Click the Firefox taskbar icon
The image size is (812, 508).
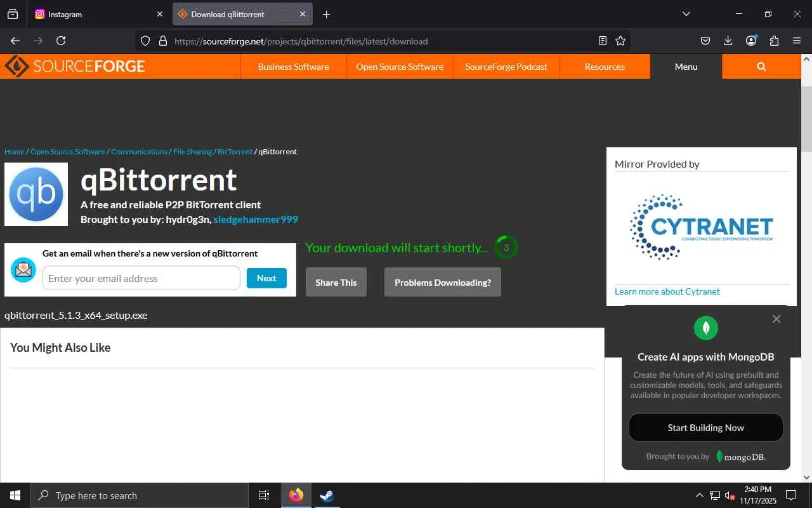(x=296, y=495)
